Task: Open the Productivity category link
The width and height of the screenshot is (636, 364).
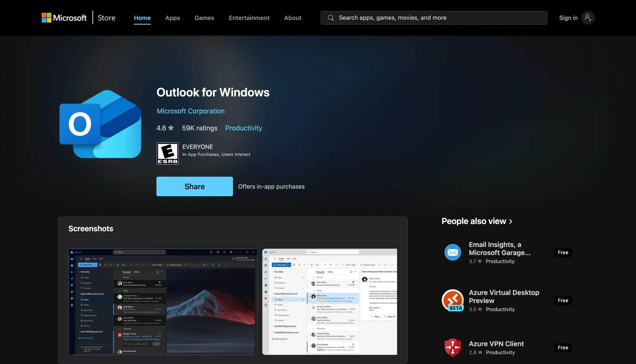Action: point(243,128)
